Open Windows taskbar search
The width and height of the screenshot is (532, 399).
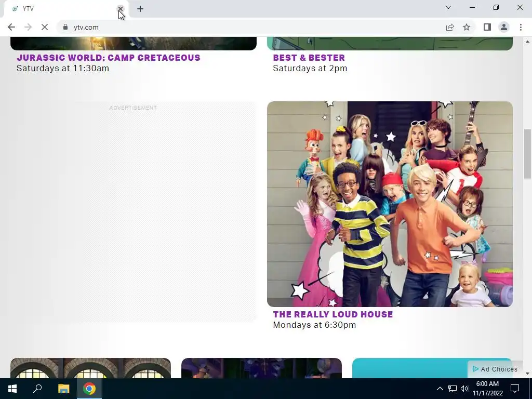(37, 389)
